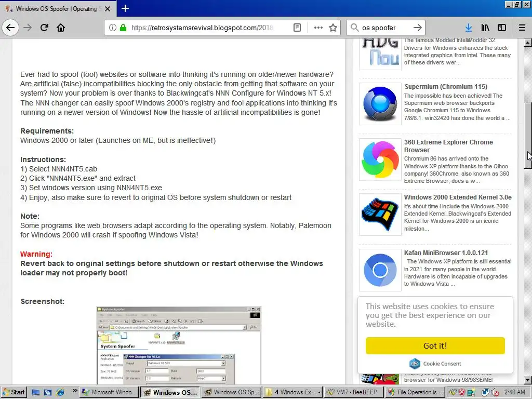
Task: Reload the current page
Action: click(x=44, y=28)
